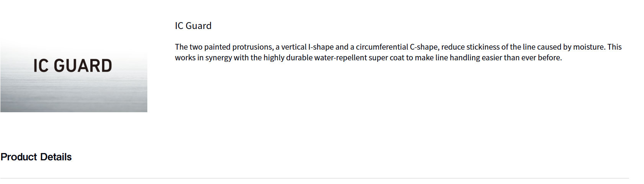Click the grey gradient bottom of the image
Screen dimensions: 644x184
73,103
